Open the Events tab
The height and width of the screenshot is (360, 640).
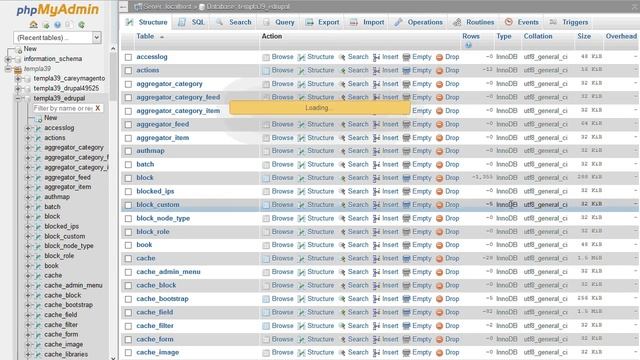(522, 22)
